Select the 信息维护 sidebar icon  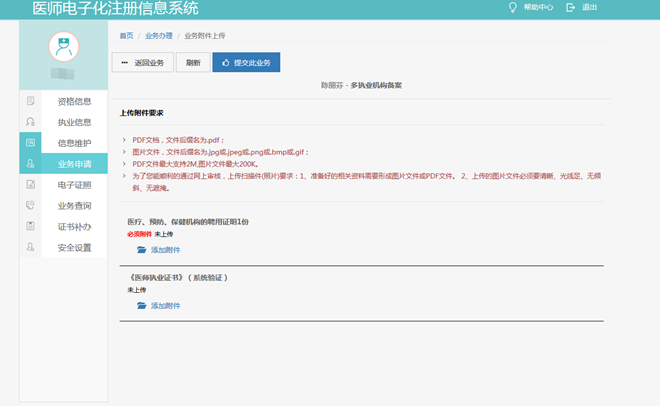31,143
